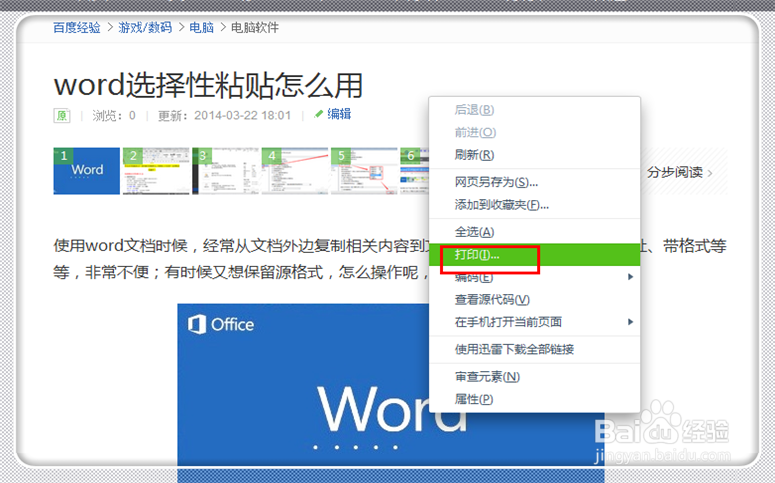Select 全选(A) in context menu

click(x=534, y=232)
